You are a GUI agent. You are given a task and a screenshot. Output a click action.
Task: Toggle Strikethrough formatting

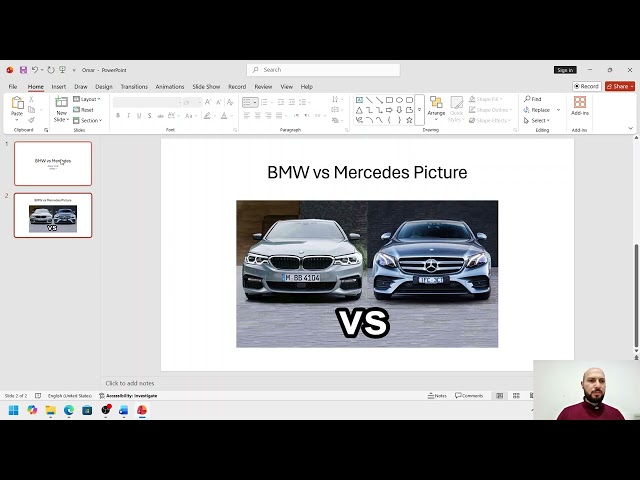pyautogui.click(x=160, y=116)
